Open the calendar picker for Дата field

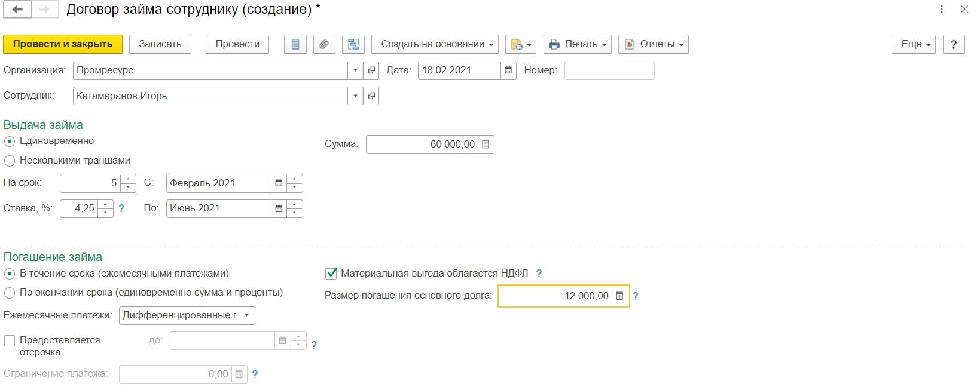click(x=508, y=70)
